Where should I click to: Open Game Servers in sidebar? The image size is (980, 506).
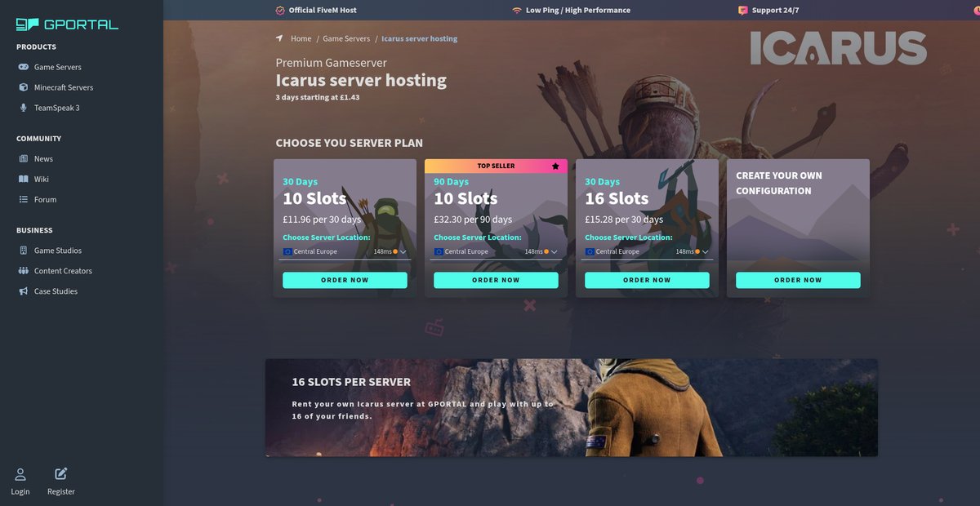point(57,67)
